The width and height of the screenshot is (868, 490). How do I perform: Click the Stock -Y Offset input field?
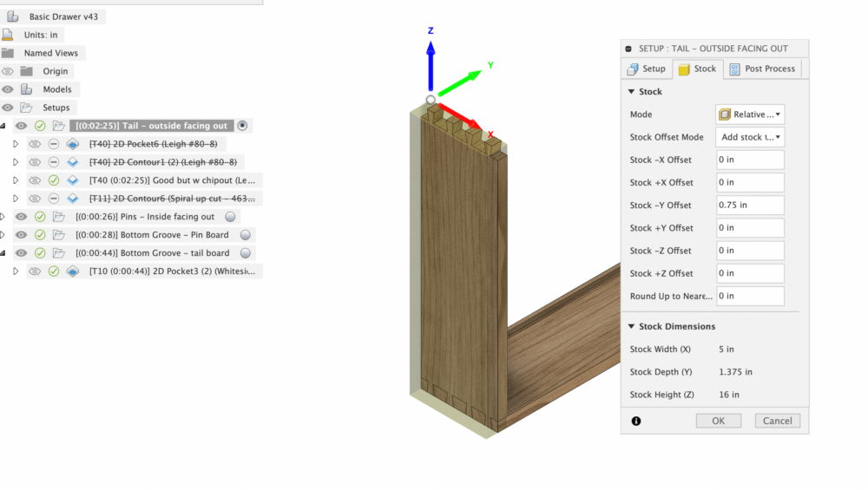tap(750, 206)
